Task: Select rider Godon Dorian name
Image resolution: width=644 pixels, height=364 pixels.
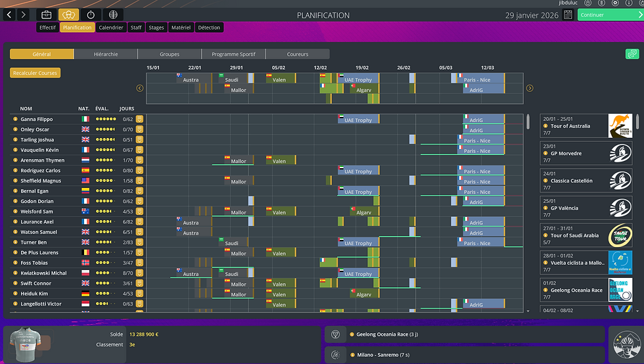Action: pyautogui.click(x=37, y=201)
